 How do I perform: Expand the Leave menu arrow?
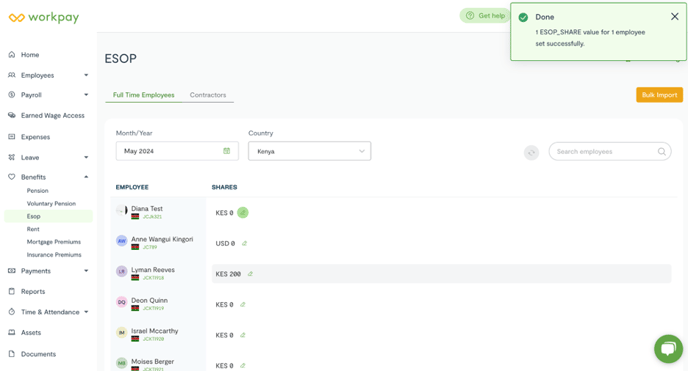(86, 157)
